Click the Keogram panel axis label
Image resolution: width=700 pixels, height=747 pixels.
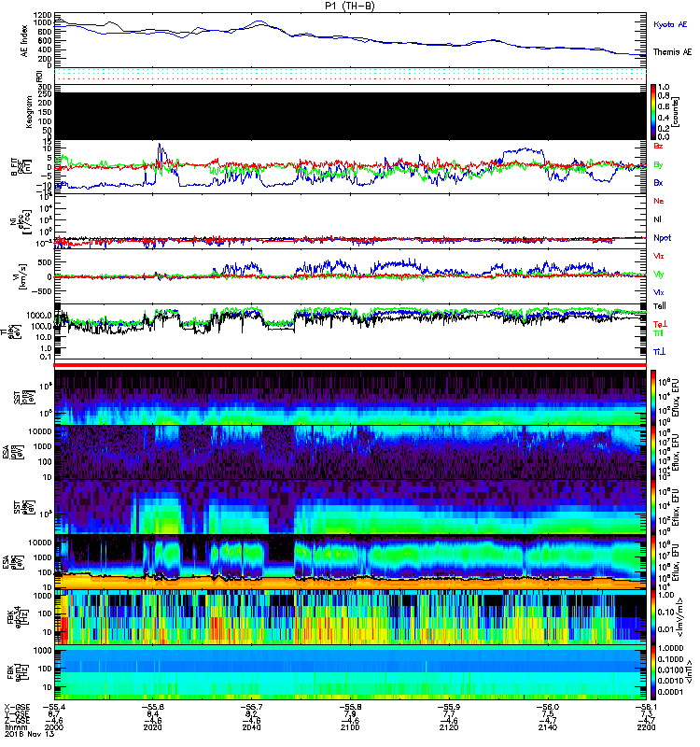pos(30,112)
